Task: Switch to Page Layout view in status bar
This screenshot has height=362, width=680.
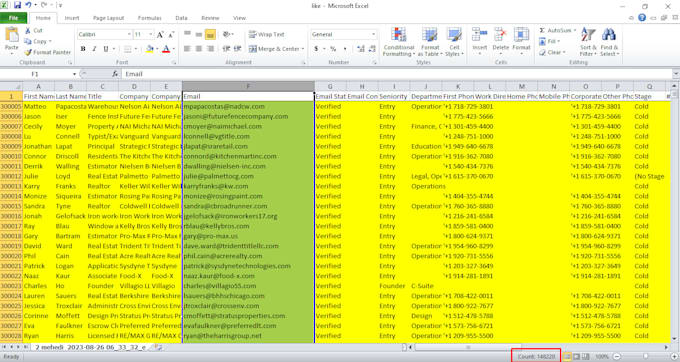Action: coord(576,356)
